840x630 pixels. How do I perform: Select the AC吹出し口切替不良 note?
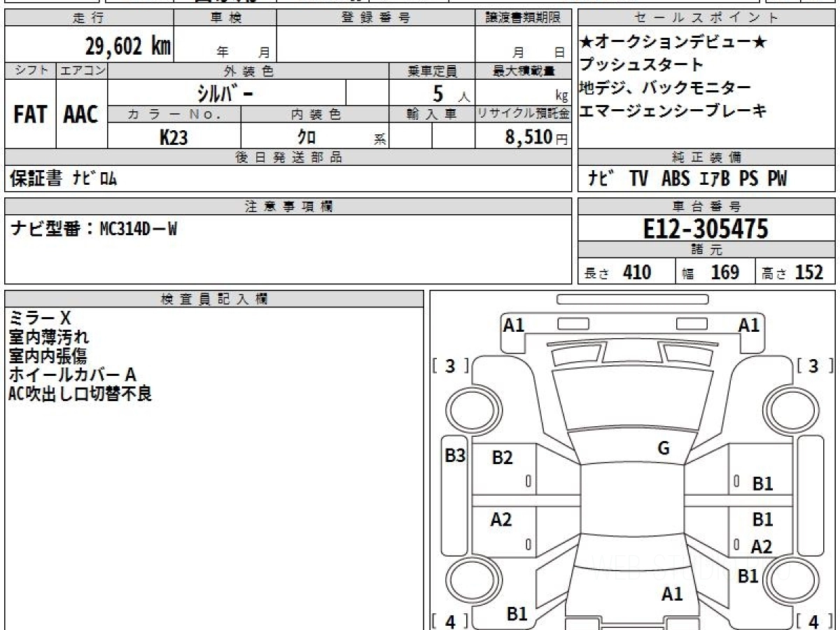click(80, 394)
